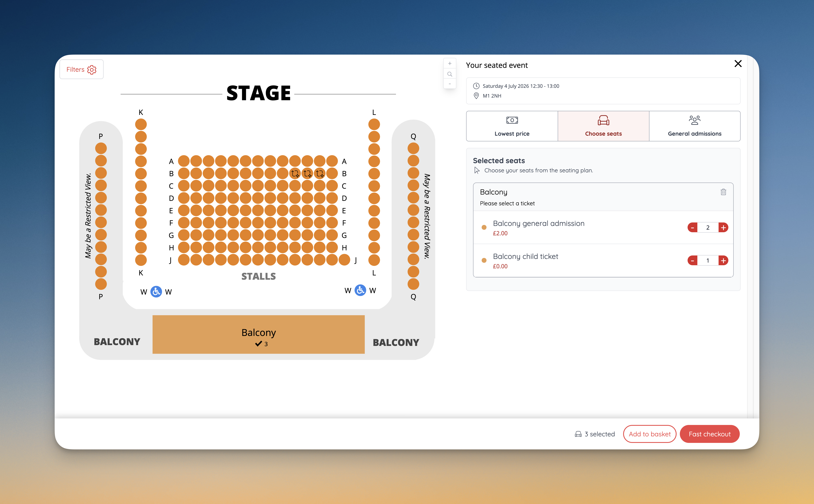Screen dimensions: 814x504
Task: Close the seated event dialog
Action: [738, 64]
